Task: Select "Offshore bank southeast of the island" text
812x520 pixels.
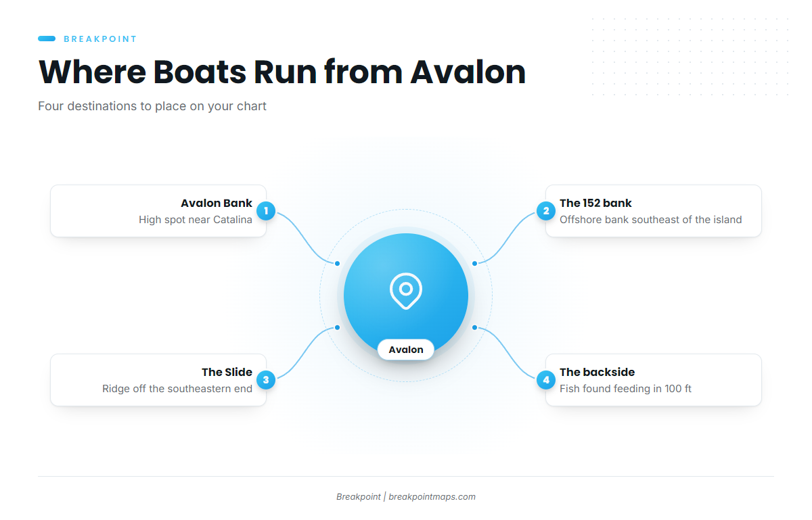Action: [651, 220]
